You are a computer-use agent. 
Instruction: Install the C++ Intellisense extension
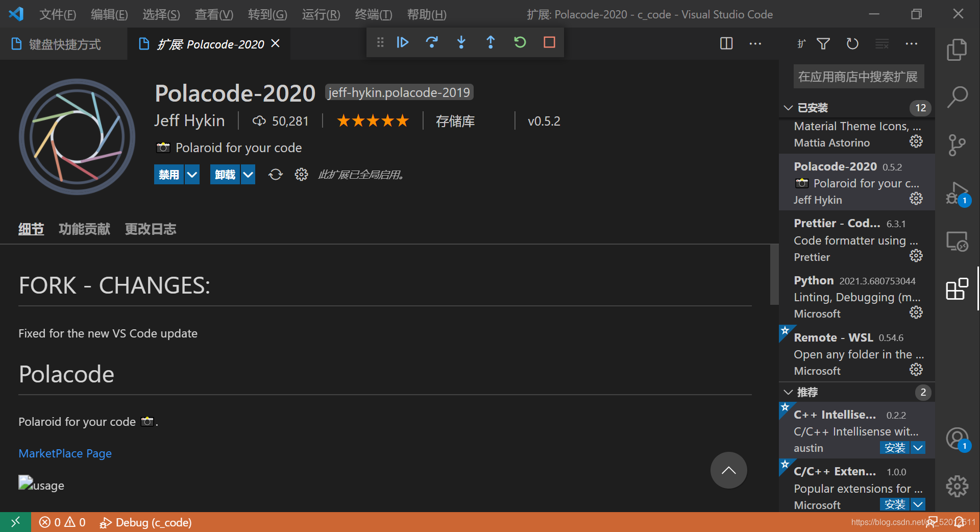tap(895, 448)
